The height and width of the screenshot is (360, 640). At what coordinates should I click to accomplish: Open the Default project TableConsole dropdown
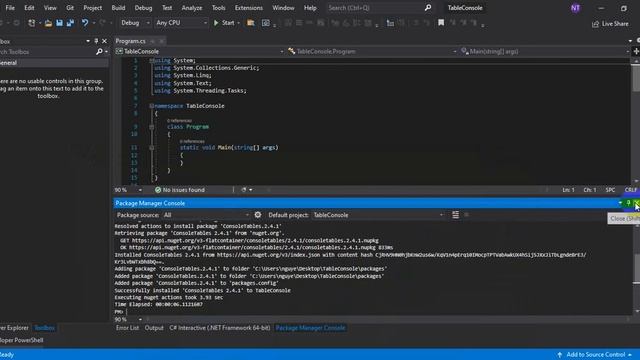pos(378,215)
